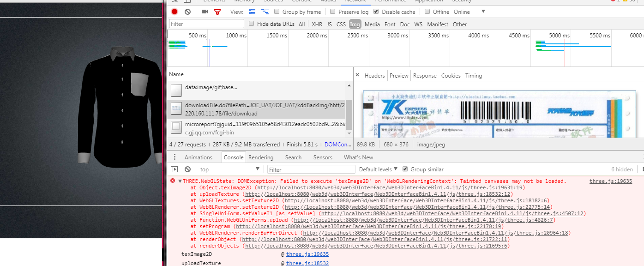Switch to What's New drawer tab
The height and width of the screenshot is (266, 644).
click(359, 157)
